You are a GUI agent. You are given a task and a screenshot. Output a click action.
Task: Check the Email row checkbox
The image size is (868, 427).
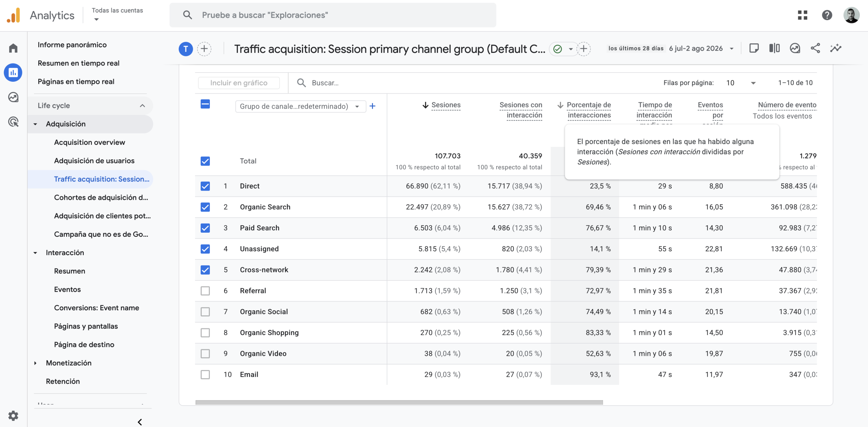pyautogui.click(x=205, y=375)
